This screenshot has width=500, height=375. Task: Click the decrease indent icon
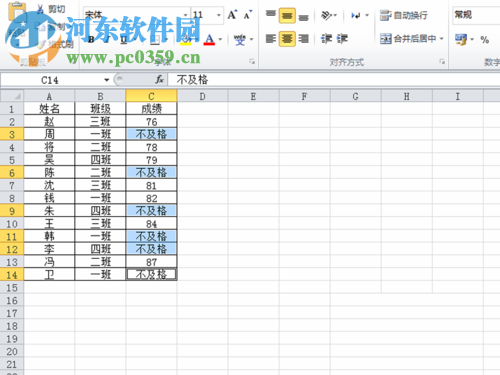(326, 39)
